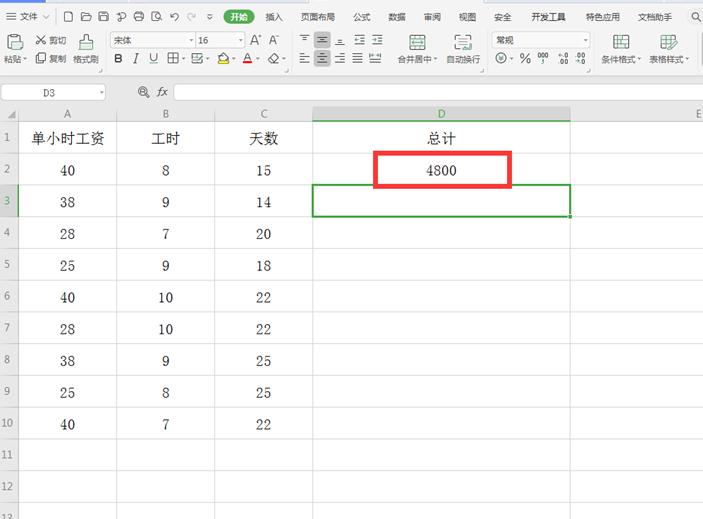Click the Print icon
The image size is (703, 519).
coord(139,17)
